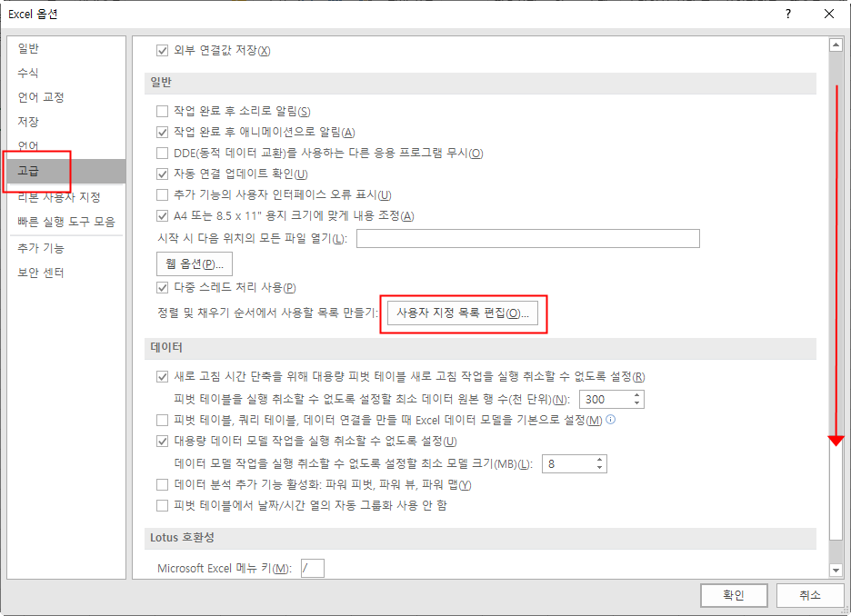Click the 시작 시 모든 파일 열기 path field
851x616 pixels.
pos(528,239)
